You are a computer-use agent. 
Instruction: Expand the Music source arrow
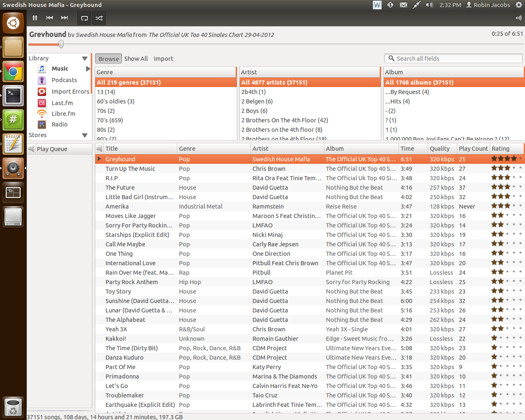tap(88, 69)
